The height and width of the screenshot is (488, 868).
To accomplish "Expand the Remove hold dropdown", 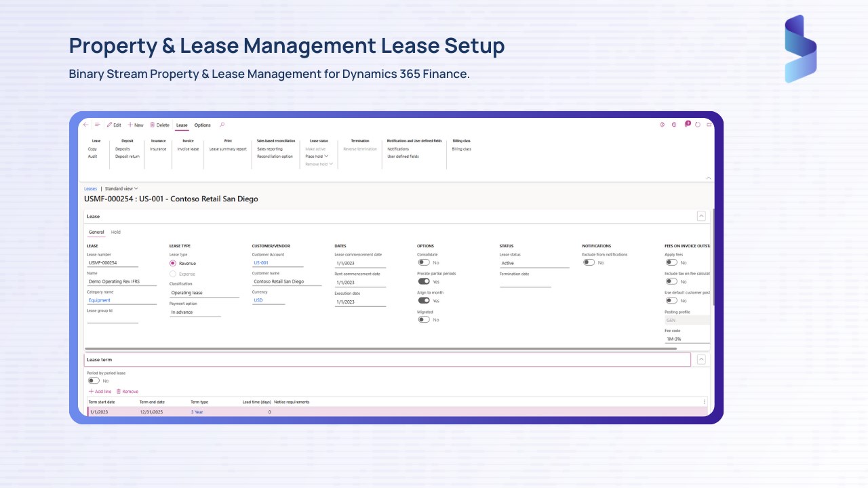I will click(x=319, y=164).
